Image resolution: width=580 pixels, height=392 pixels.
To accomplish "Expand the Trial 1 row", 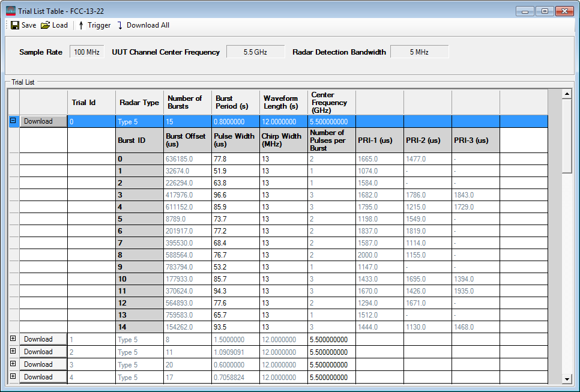I will tap(13, 339).
